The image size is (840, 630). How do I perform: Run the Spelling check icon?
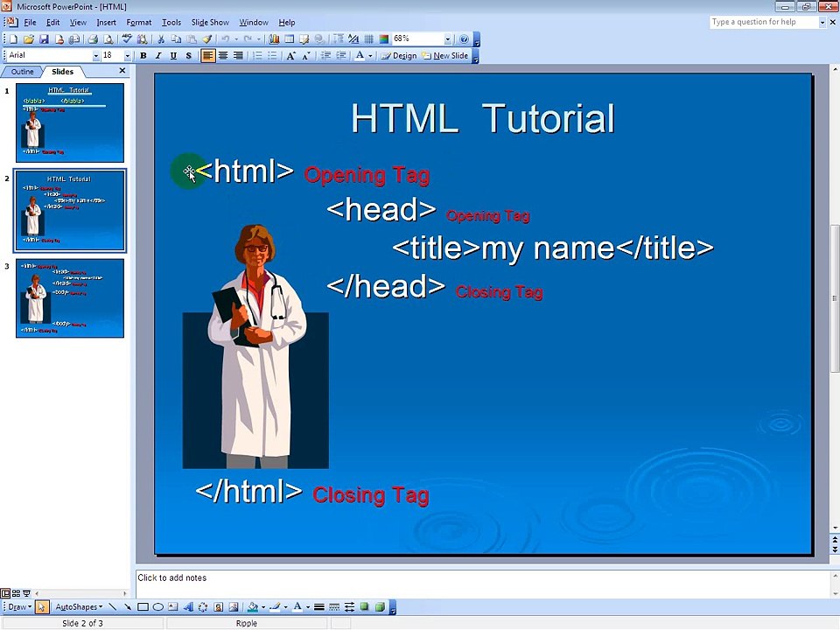126,39
